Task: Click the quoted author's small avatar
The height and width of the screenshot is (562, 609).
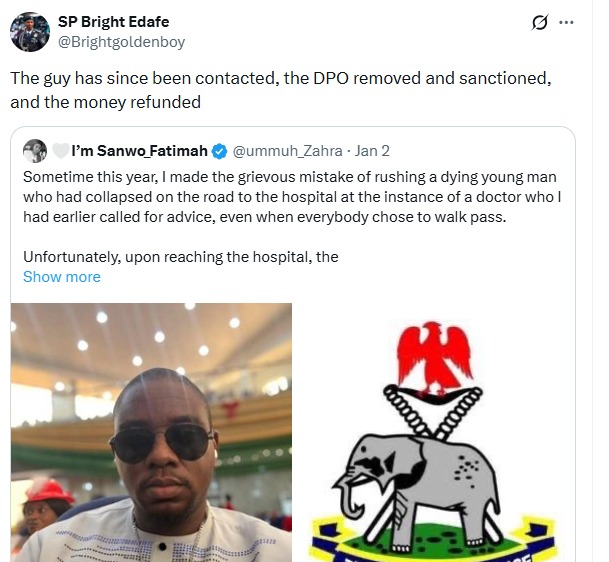Action: [x=35, y=151]
